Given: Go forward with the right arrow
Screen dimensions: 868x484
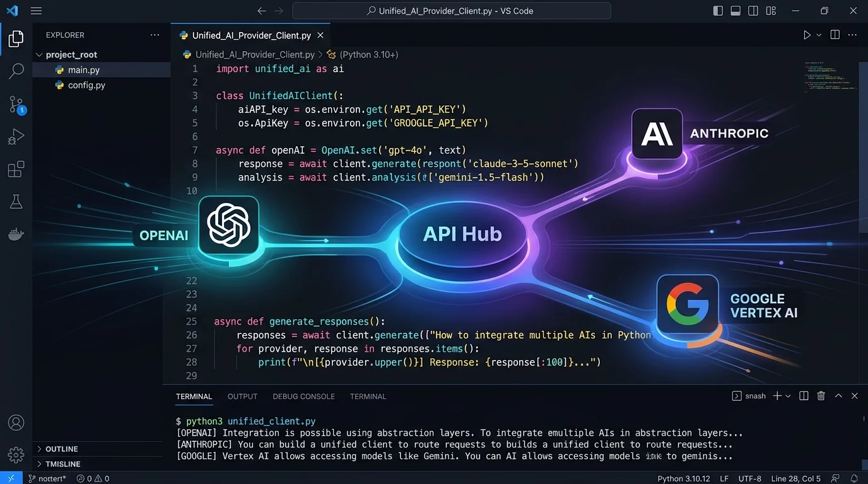Looking at the screenshot, I should (x=279, y=11).
